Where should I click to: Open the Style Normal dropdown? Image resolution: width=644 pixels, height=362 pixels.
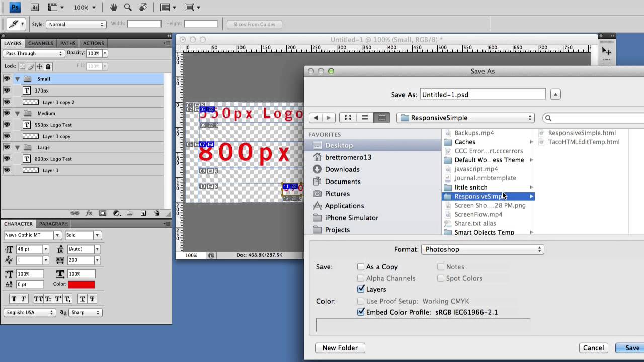pyautogui.click(x=75, y=24)
